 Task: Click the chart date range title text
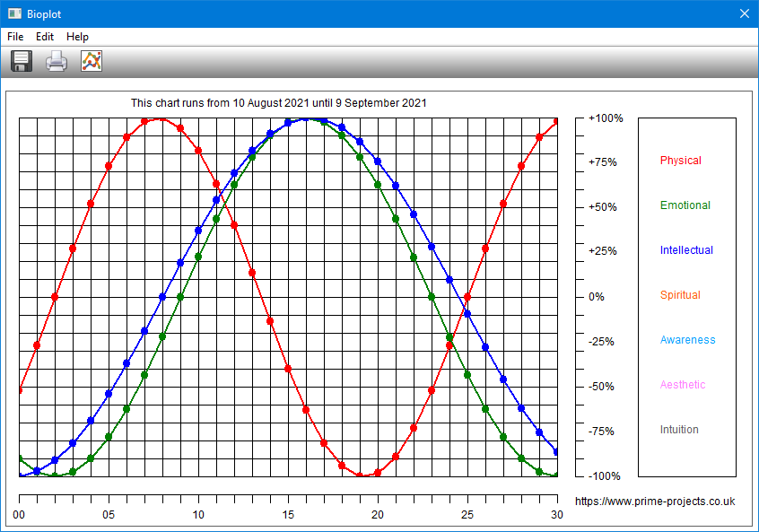click(x=278, y=103)
